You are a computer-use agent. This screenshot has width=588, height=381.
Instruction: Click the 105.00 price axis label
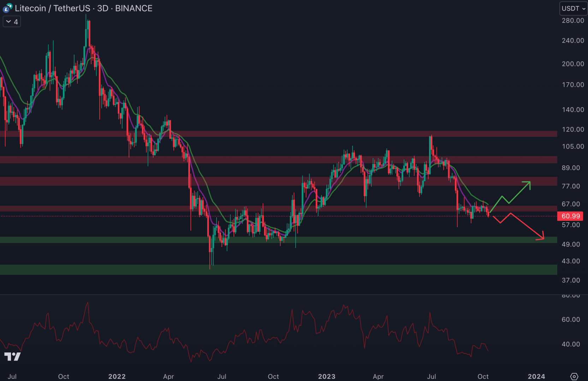tap(573, 146)
